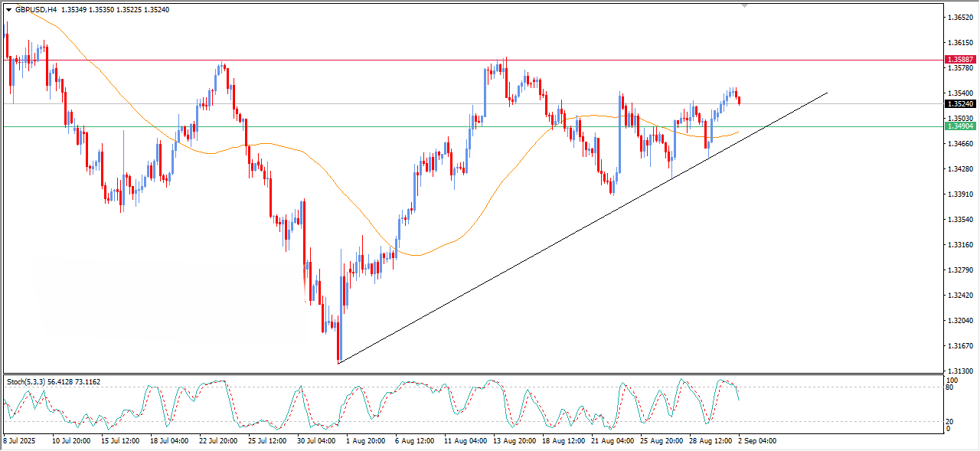The image size is (980, 451).
Task: Open the chart menu arrow beside GBPUSD,H4
Action: pos(9,10)
